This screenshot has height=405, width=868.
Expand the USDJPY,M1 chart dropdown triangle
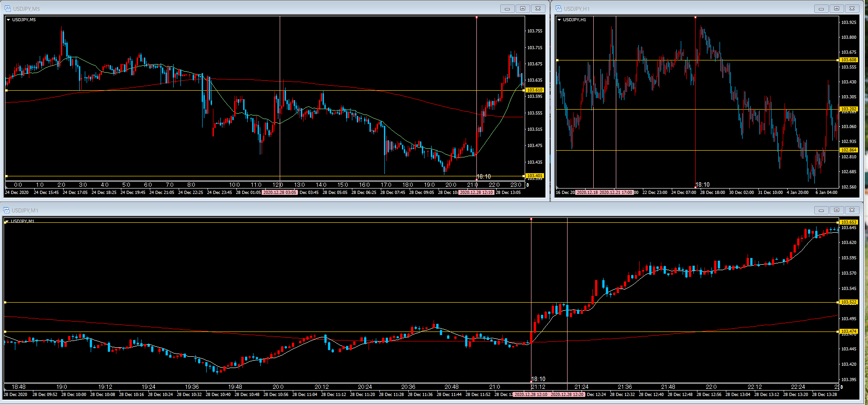pyautogui.click(x=7, y=221)
